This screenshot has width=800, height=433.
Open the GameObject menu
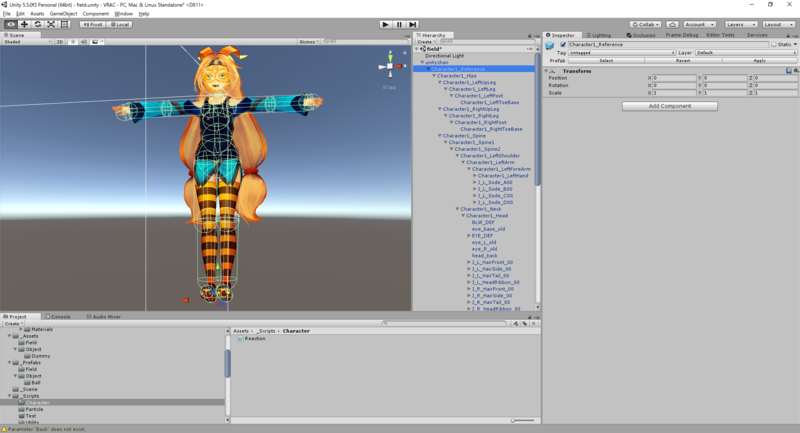tap(63, 14)
